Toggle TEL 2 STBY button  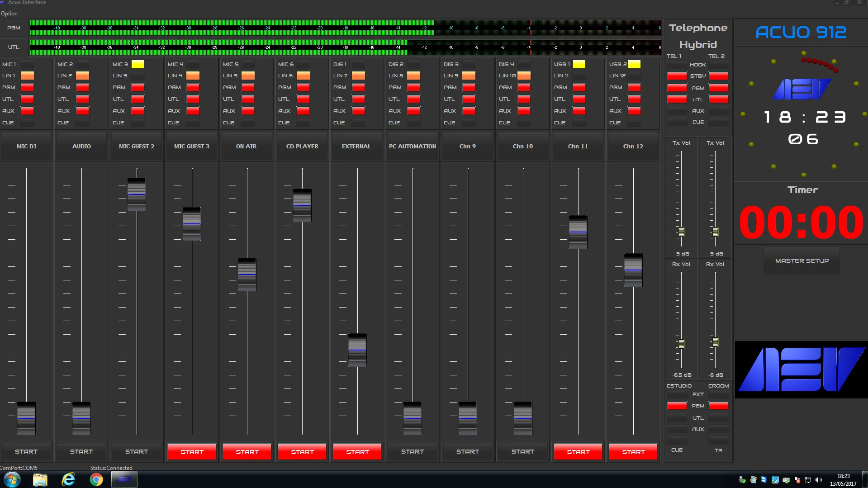click(x=719, y=76)
